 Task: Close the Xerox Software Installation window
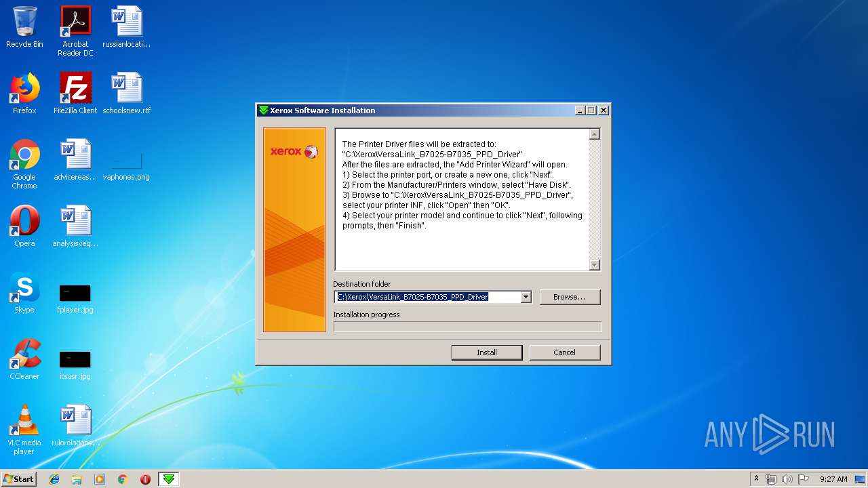(604, 110)
